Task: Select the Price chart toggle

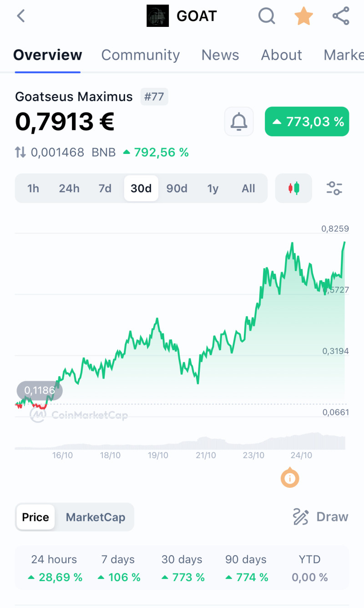Action: (35, 517)
